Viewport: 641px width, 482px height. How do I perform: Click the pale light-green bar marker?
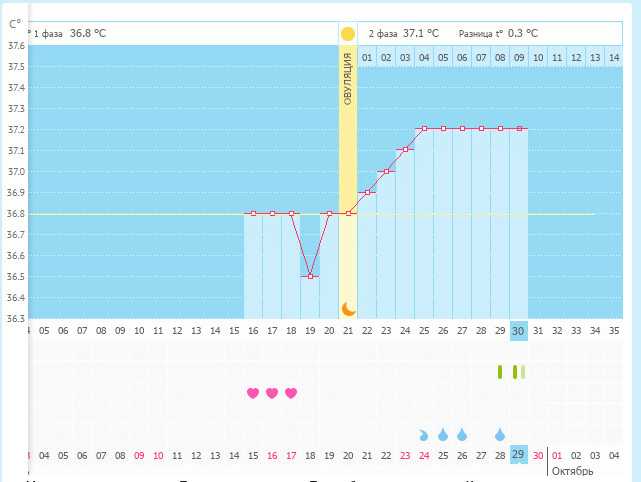[523, 372]
